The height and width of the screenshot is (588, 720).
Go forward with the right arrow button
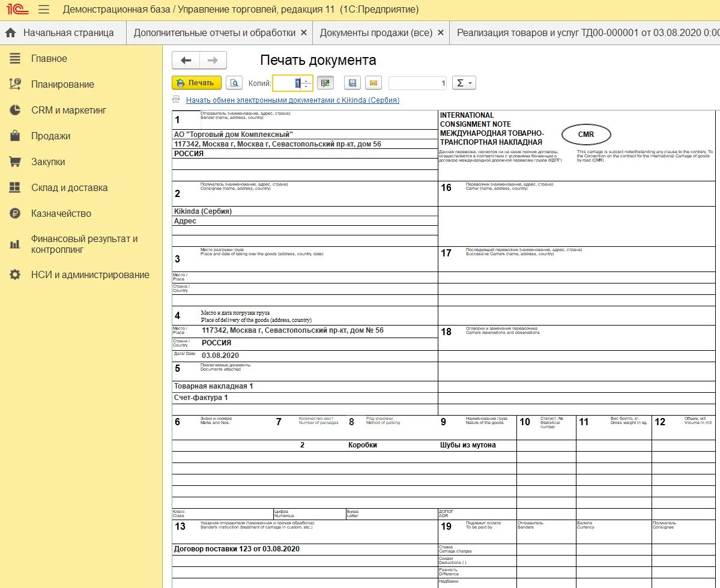click(x=213, y=60)
